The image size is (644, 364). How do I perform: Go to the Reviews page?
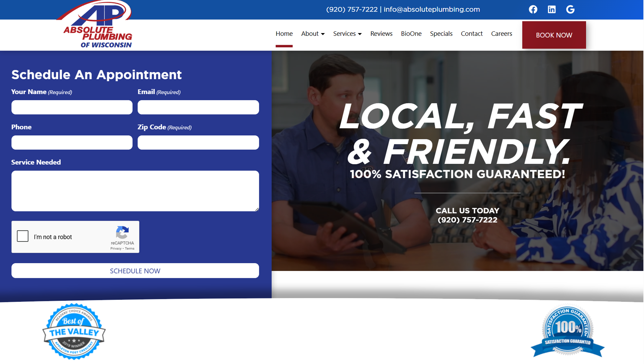381,34
